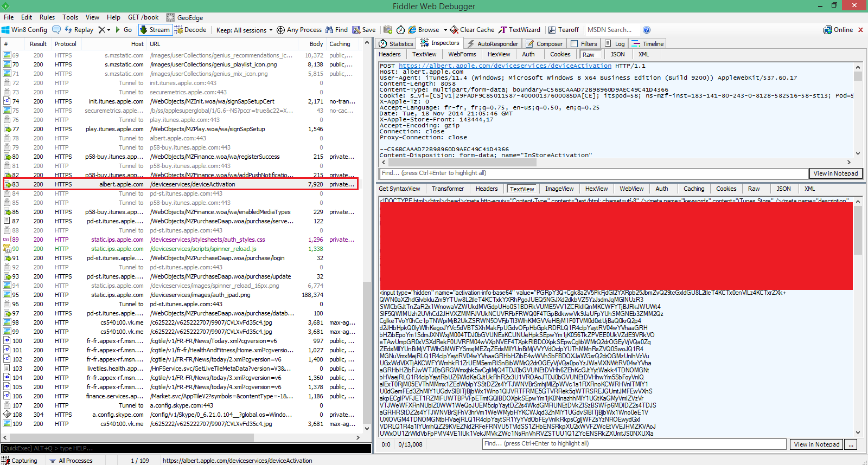Click the comment speech-bubble icon

click(57, 30)
